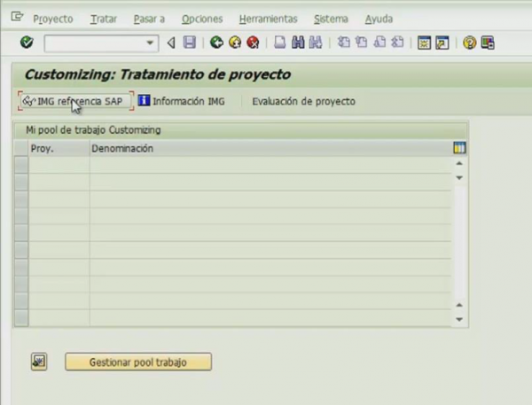Image resolution: width=532 pixels, height=405 pixels.
Task: Open the Sistema menu
Action: [331, 19]
